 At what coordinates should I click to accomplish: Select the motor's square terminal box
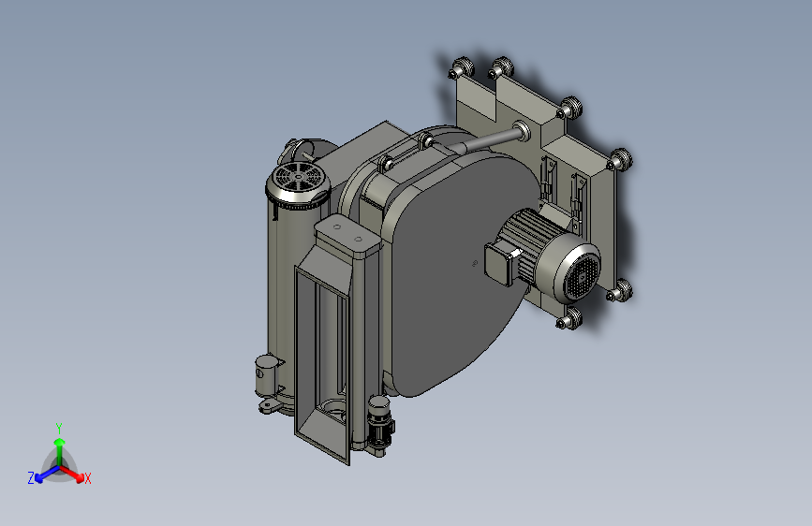click(499, 263)
